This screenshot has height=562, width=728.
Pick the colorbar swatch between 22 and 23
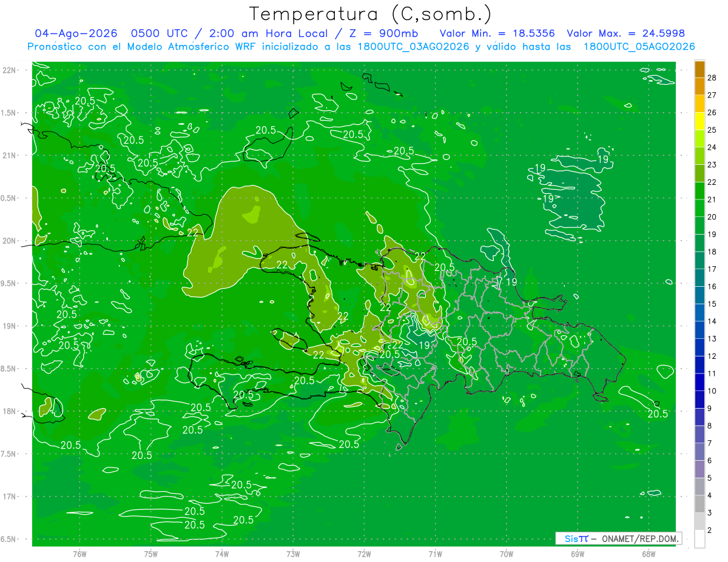click(x=699, y=173)
